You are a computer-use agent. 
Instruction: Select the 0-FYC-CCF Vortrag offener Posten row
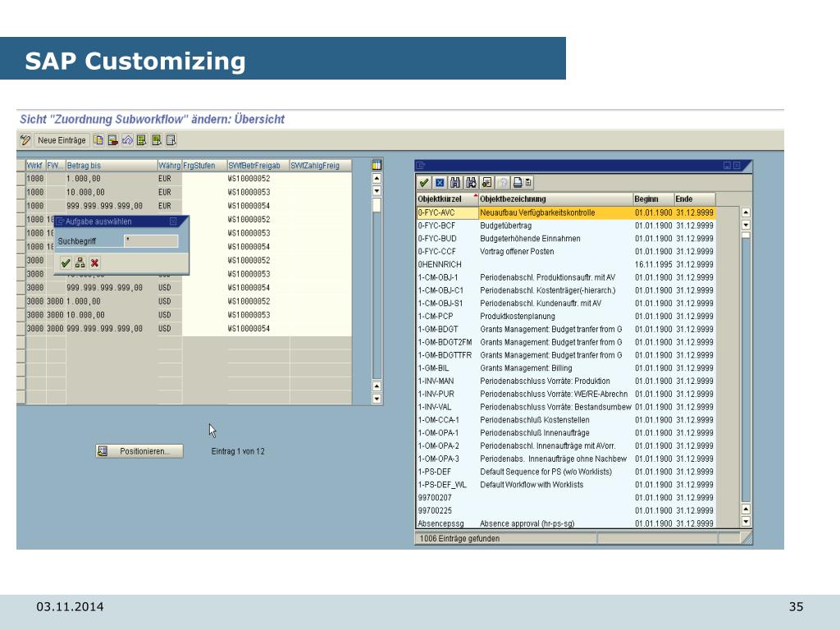[566, 251]
